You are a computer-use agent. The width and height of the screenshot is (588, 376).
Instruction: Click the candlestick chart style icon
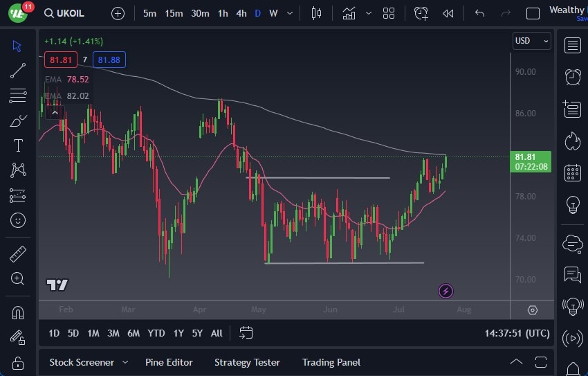(317, 13)
